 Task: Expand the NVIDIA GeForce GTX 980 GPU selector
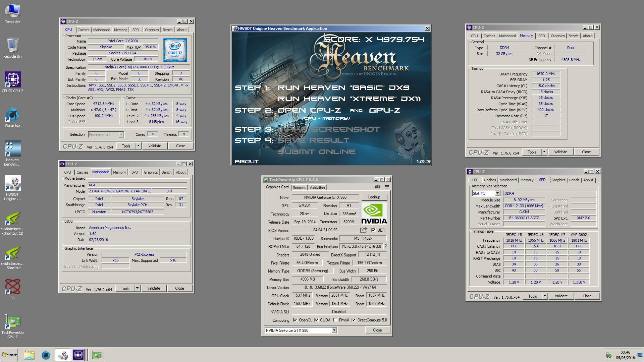334,330
